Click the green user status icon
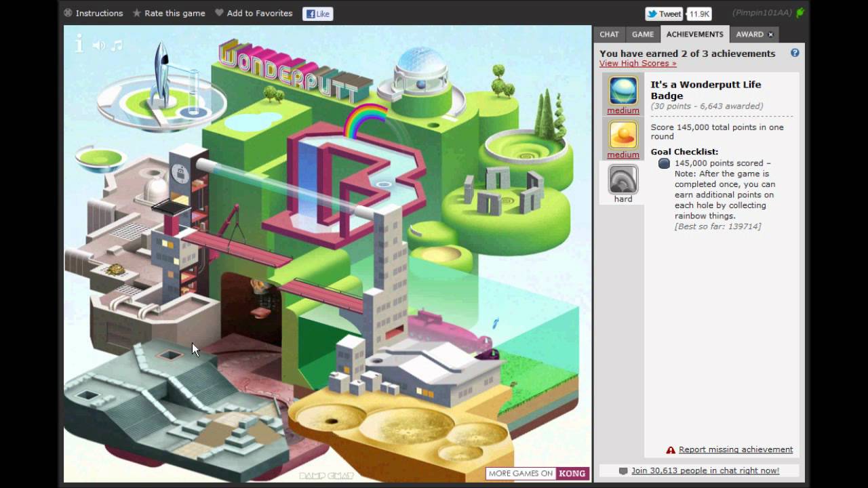Image resolution: width=868 pixels, height=488 pixels. 800,13
